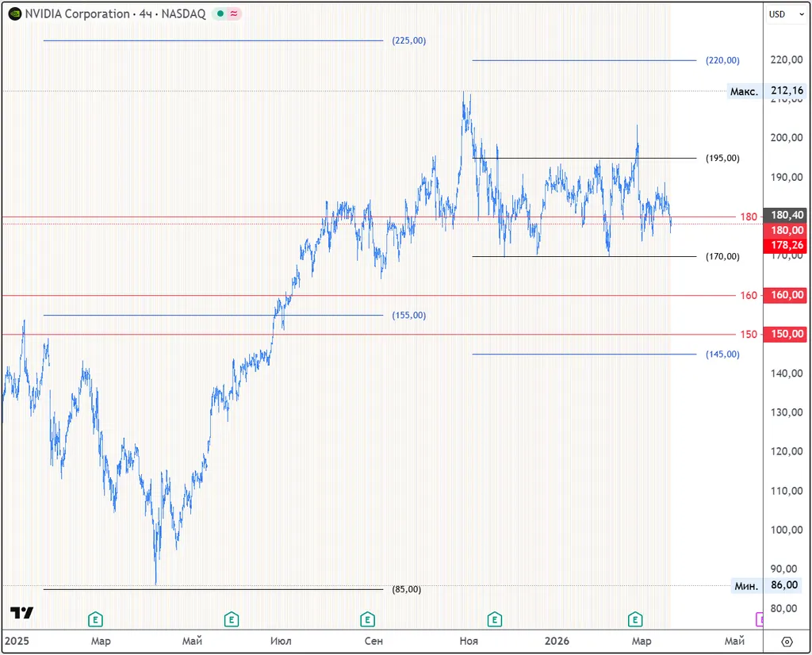Open chart settings gear at bottom right
Screen dimensions: 812x655
[787, 642]
